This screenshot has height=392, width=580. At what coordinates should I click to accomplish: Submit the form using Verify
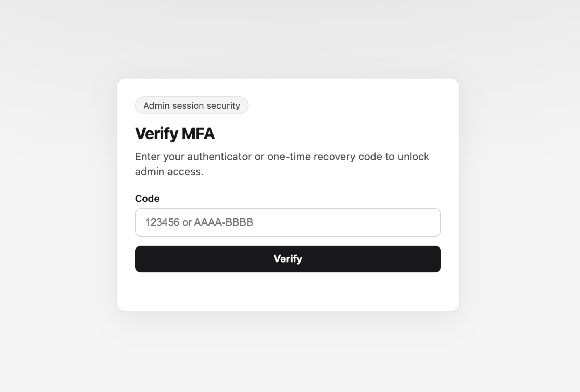point(288,259)
